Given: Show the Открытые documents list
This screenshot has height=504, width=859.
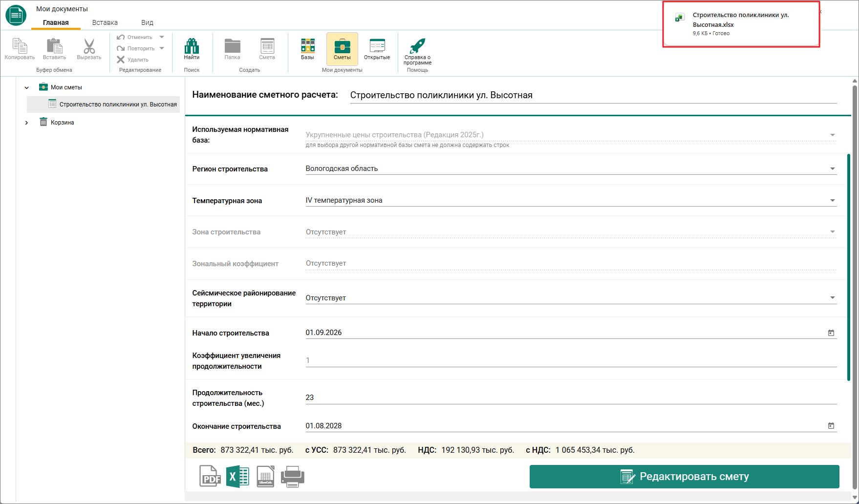Looking at the screenshot, I should point(377,49).
